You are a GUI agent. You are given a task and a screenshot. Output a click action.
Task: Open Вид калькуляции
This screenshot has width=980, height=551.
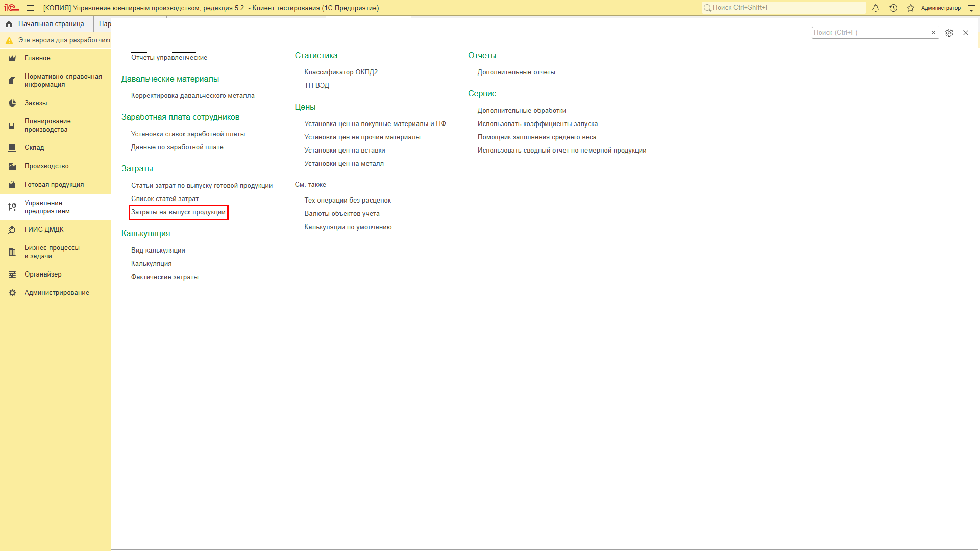point(158,251)
